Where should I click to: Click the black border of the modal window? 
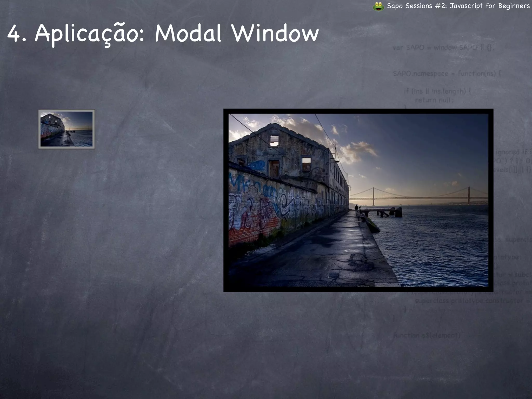point(358,111)
